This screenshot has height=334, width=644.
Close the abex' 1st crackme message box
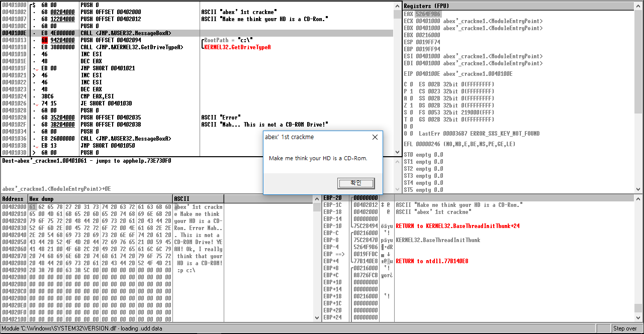pos(375,137)
